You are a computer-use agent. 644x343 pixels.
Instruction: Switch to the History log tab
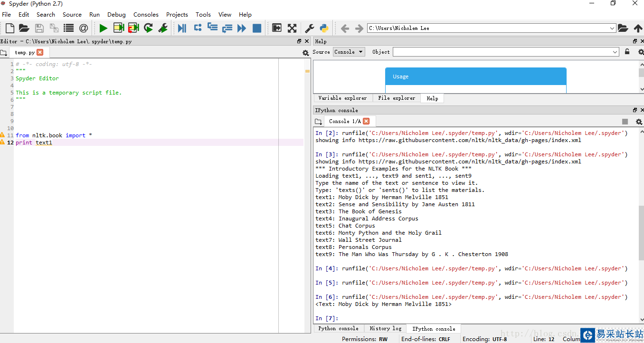pos(385,328)
